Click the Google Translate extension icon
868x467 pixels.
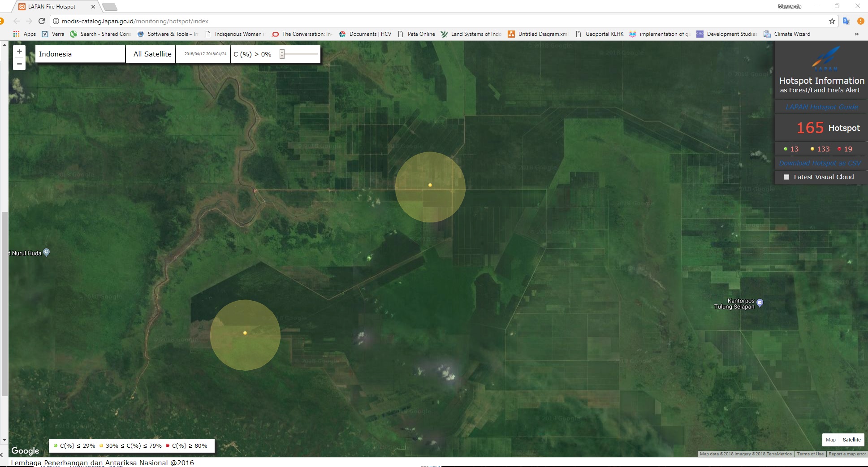pos(846,21)
